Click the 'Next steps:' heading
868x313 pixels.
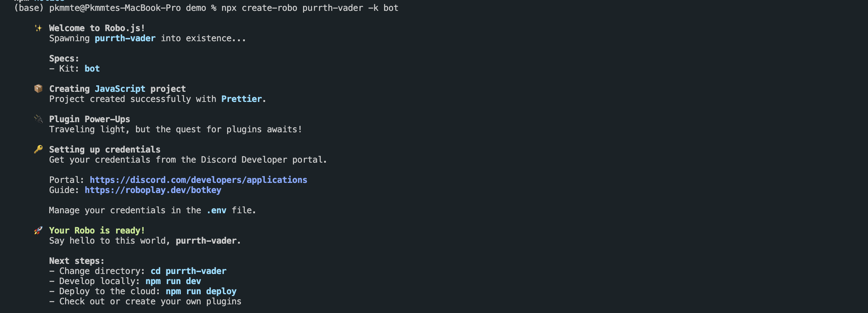[x=77, y=261]
